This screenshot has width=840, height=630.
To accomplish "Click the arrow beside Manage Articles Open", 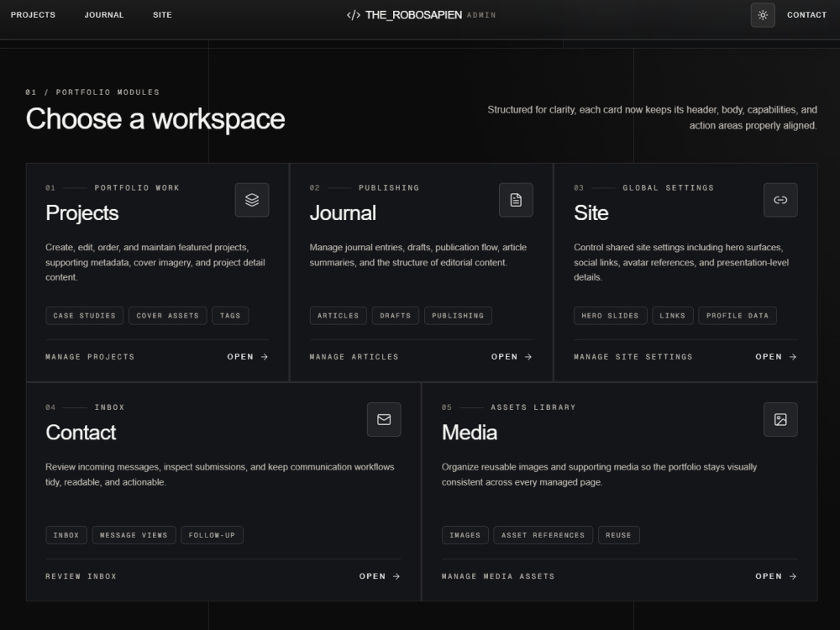I will click(528, 357).
